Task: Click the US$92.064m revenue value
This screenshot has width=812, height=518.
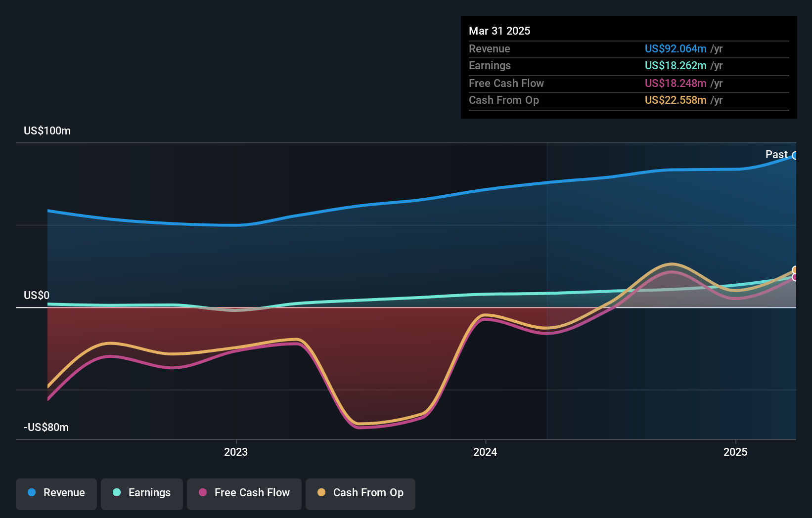Action: [x=675, y=49]
